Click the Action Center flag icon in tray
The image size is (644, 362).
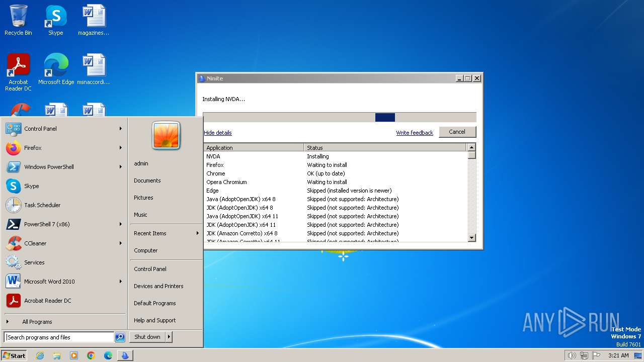tap(596, 355)
